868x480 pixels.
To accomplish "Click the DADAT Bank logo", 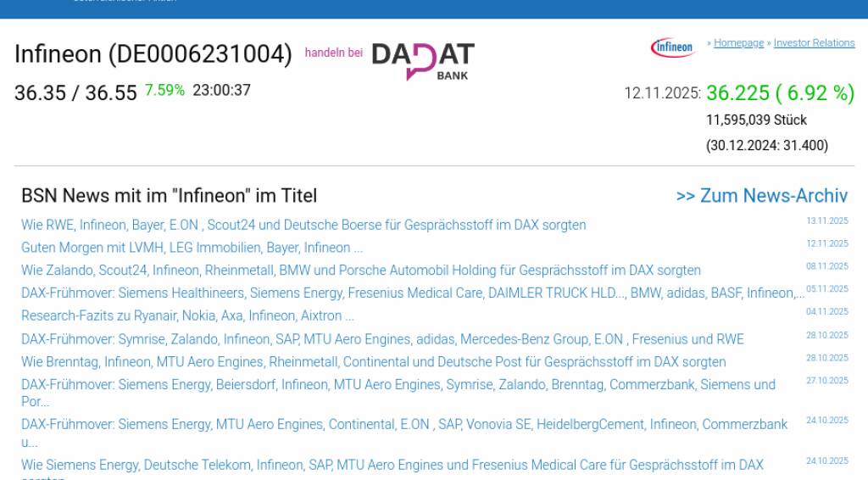I will point(423,60).
